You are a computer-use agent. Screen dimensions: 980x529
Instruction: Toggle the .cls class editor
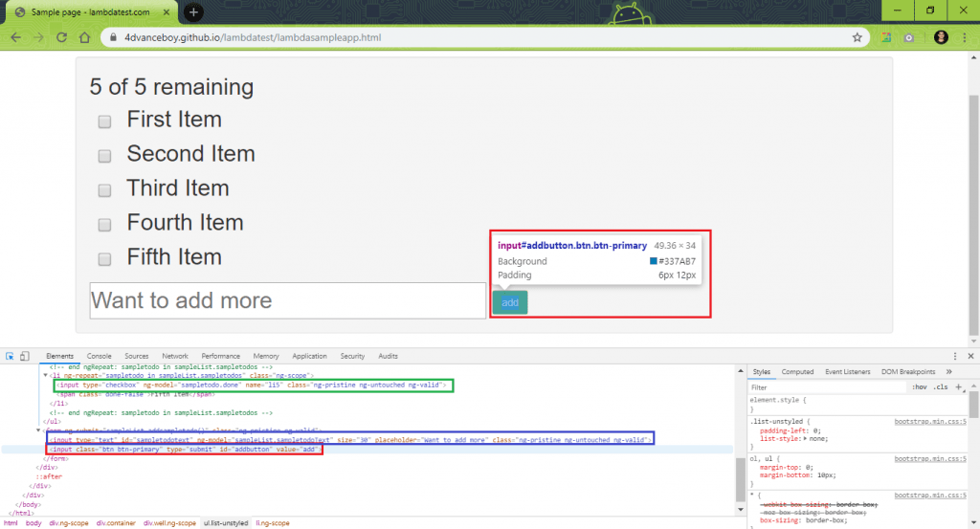tap(941, 387)
